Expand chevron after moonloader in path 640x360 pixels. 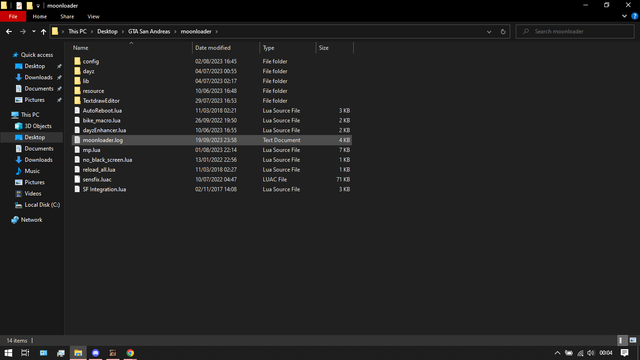point(216,31)
